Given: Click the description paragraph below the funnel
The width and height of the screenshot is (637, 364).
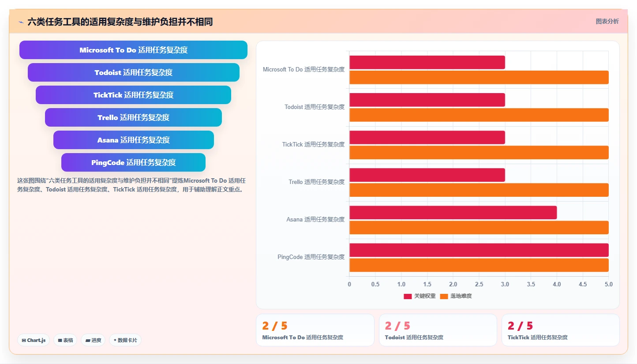Looking at the screenshot, I should [x=131, y=185].
